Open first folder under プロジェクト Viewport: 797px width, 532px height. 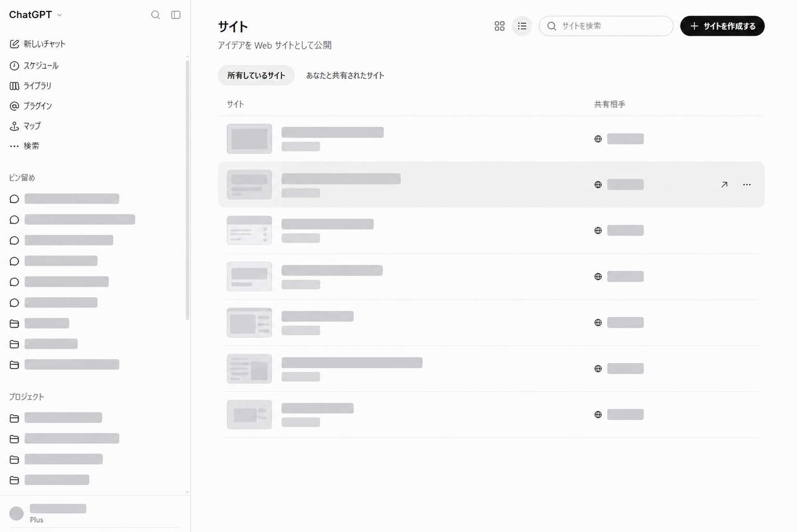click(15, 418)
